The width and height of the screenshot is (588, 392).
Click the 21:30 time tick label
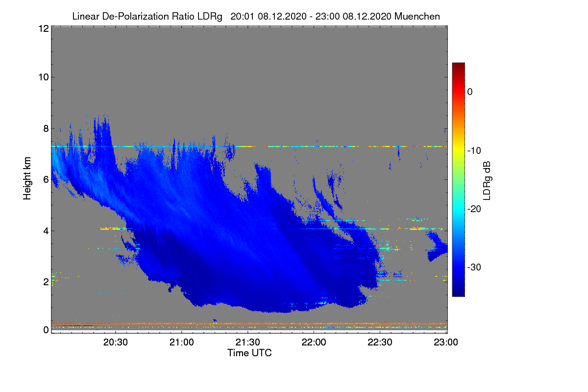[248, 343]
